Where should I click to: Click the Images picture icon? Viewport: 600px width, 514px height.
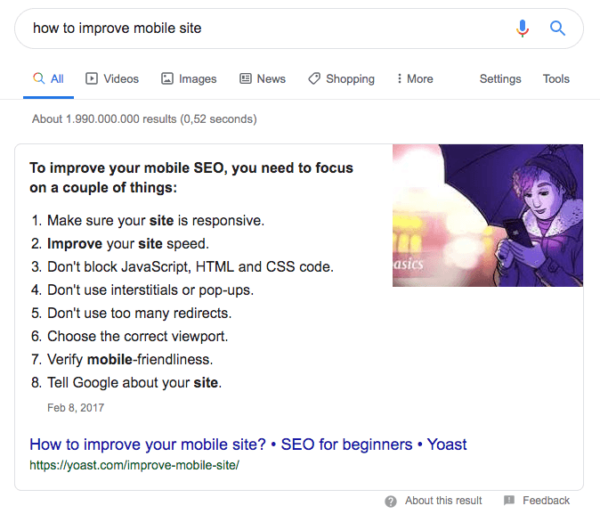(168, 79)
